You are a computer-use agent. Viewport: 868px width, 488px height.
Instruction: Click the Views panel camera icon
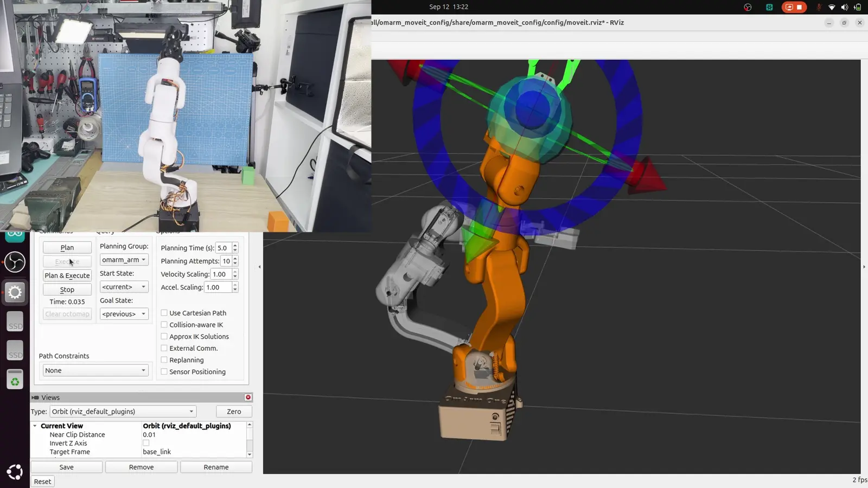(x=35, y=397)
